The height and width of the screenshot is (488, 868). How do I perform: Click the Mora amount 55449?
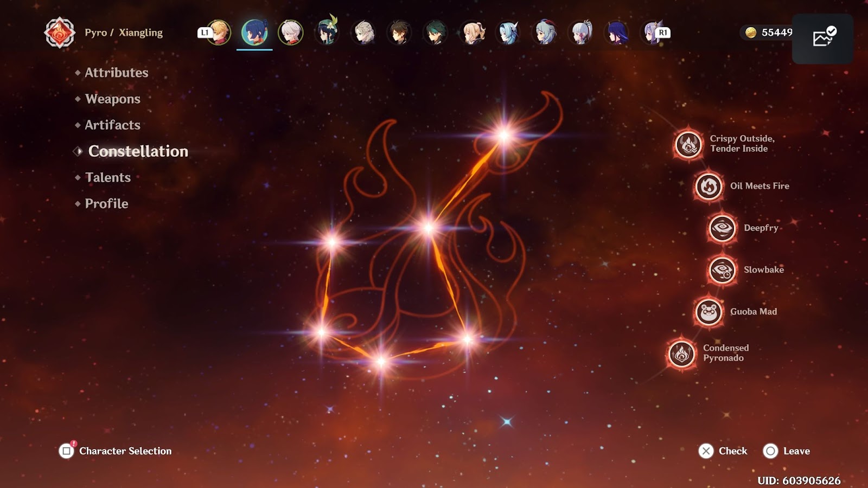click(777, 33)
